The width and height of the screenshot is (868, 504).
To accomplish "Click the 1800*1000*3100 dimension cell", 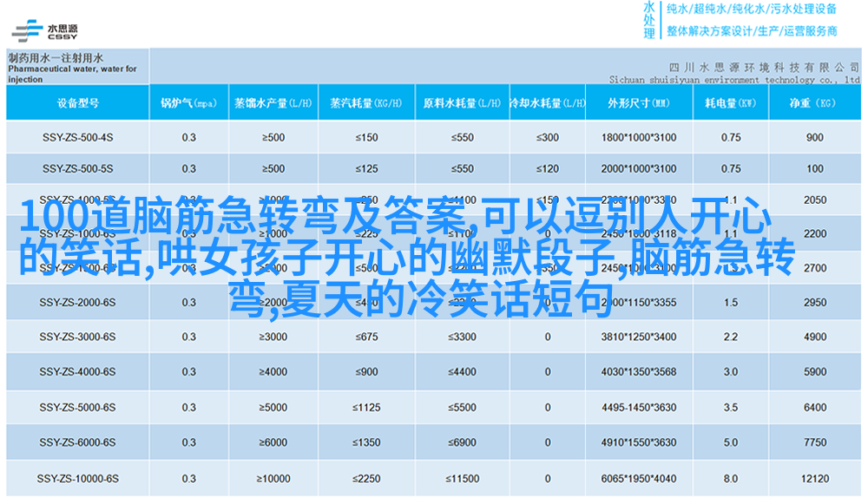I will pyautogui.click(x=638, y=137).
